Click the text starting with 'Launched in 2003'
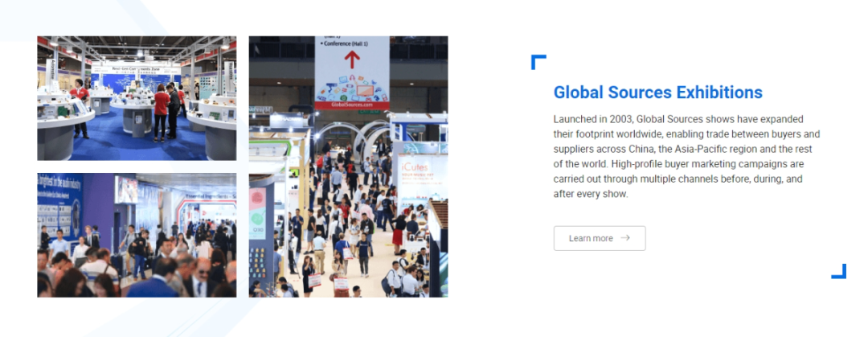This screenshot has height=337, width=868. tap(686, 156)
